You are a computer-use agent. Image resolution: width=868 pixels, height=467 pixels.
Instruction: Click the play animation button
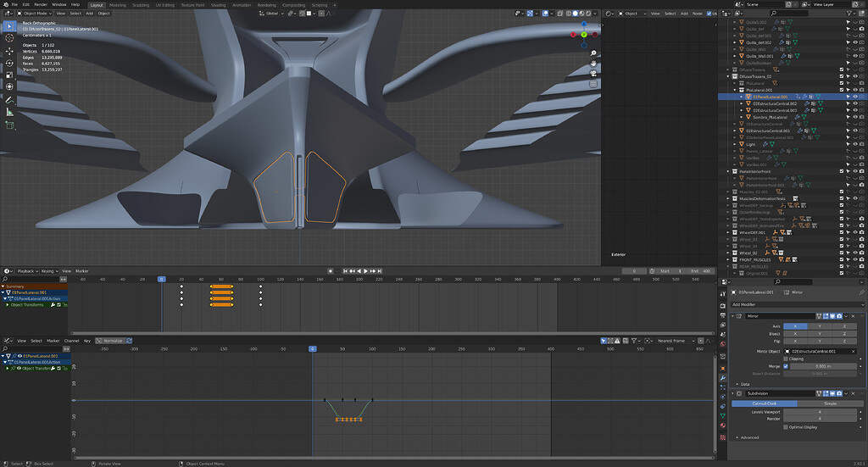(365, 271)
